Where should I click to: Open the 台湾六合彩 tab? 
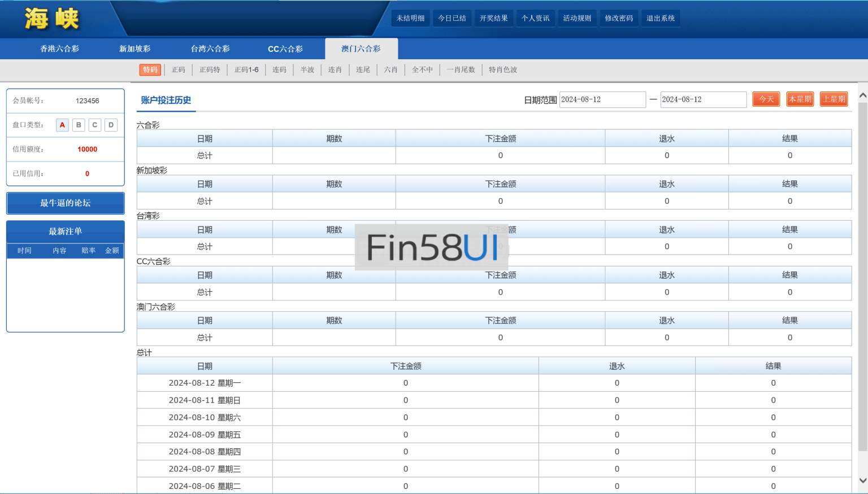210,49
